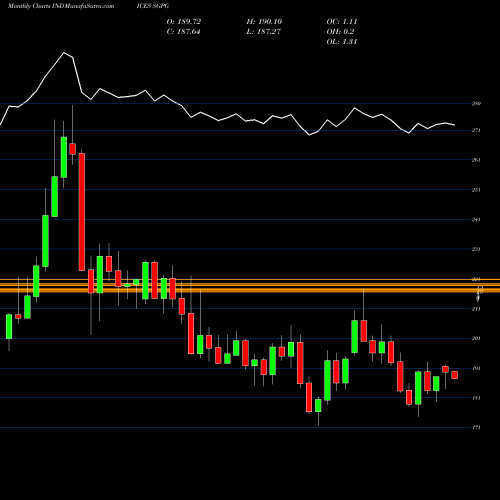Click the ICES SGPG ticker title
This screenshot has height=500, width=500.
coord(153,6)
